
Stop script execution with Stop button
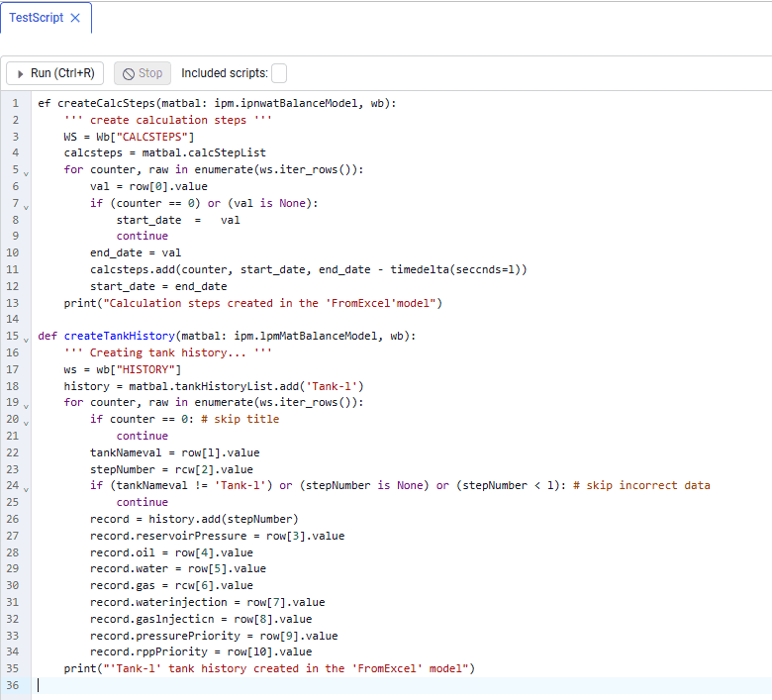click(143, 73)
